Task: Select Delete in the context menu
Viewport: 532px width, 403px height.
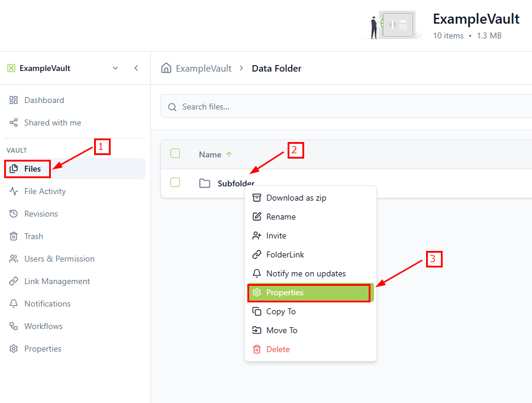Action: pos(278,350)
